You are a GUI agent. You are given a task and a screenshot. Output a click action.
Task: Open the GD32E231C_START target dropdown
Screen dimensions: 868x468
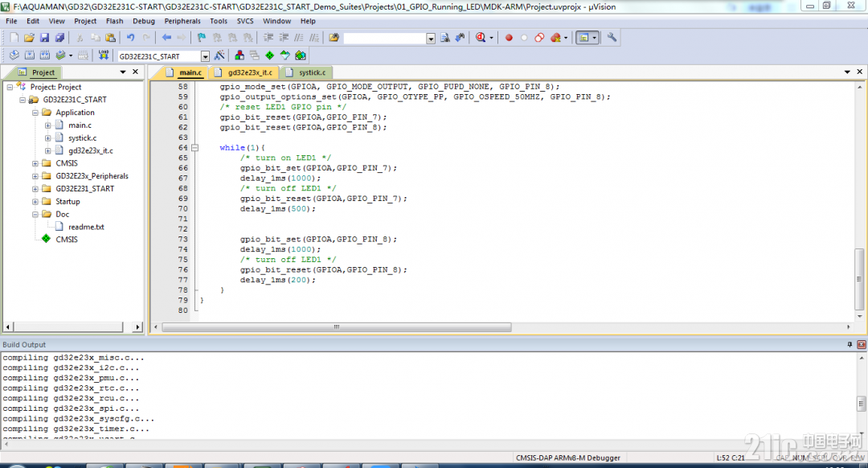coord(206,56)
